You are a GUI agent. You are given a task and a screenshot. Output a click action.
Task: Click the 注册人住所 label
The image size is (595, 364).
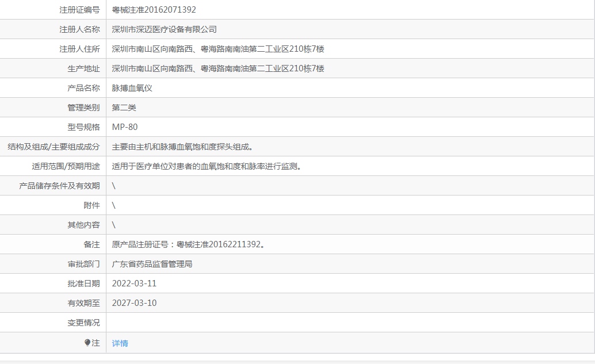pyautogui.click(x=79, y=49)
